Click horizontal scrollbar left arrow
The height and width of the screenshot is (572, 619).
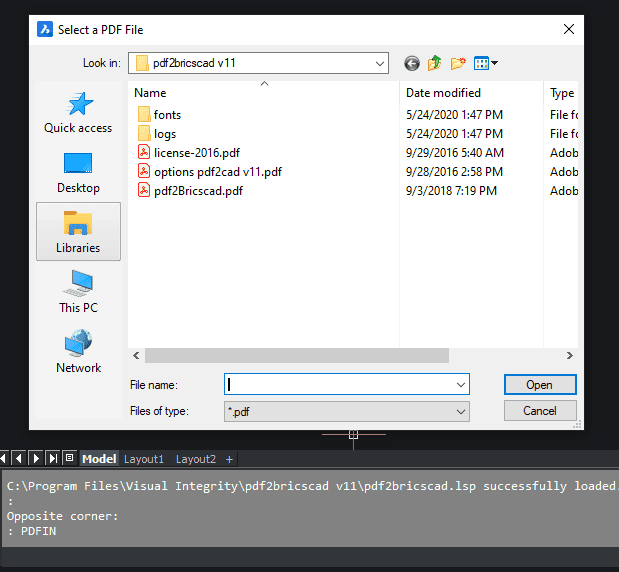coord(136,356)
